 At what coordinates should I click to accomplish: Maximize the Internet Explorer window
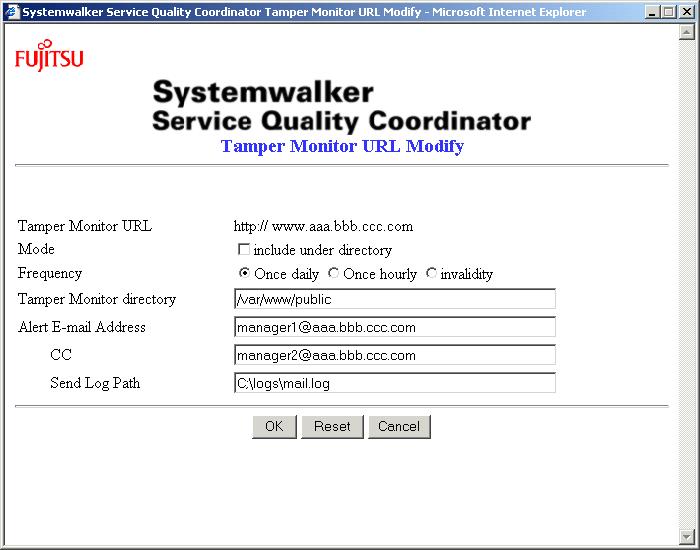tap(669, 12)
